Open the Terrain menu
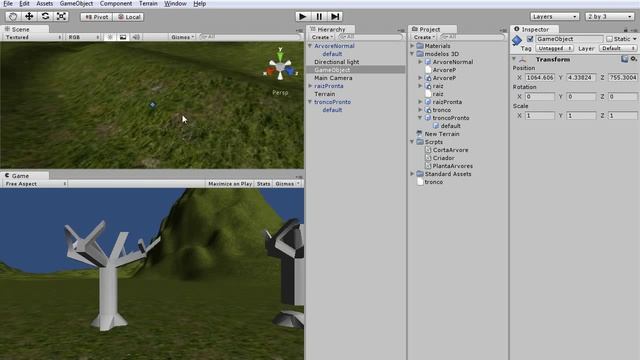Screen dimensions: 640x360 [148, 4]
